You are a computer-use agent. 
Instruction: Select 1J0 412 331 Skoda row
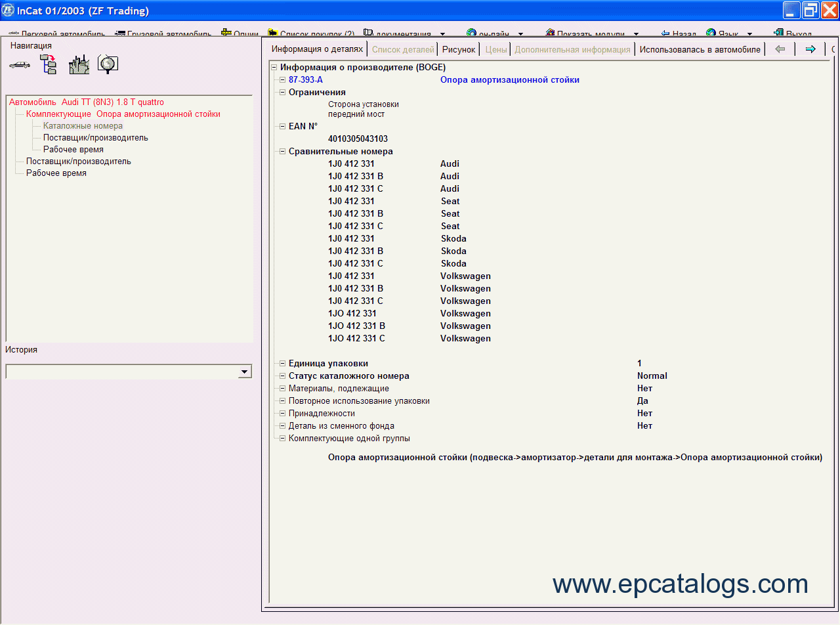[x=397, y=238]
